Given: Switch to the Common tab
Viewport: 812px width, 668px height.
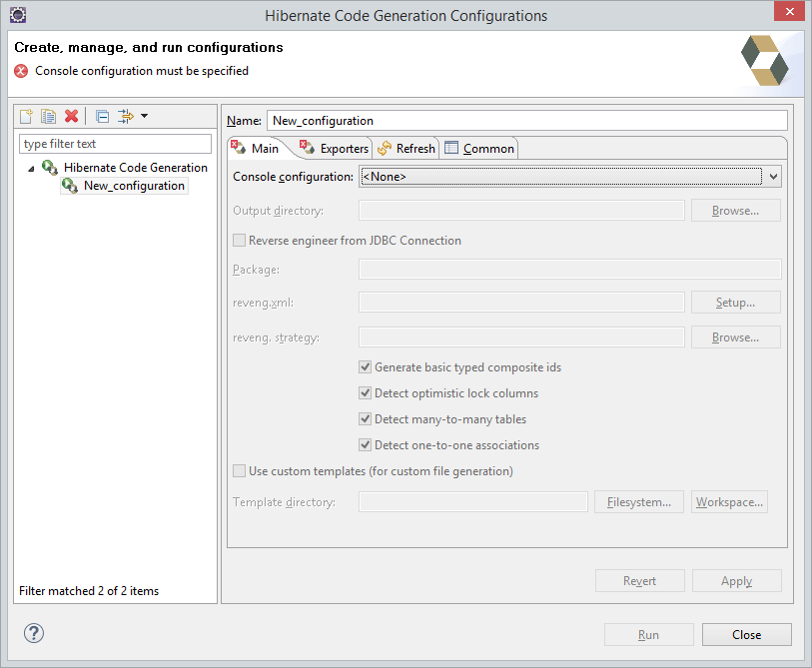Looking at the screenshot, I should click(x=479, y=149).
